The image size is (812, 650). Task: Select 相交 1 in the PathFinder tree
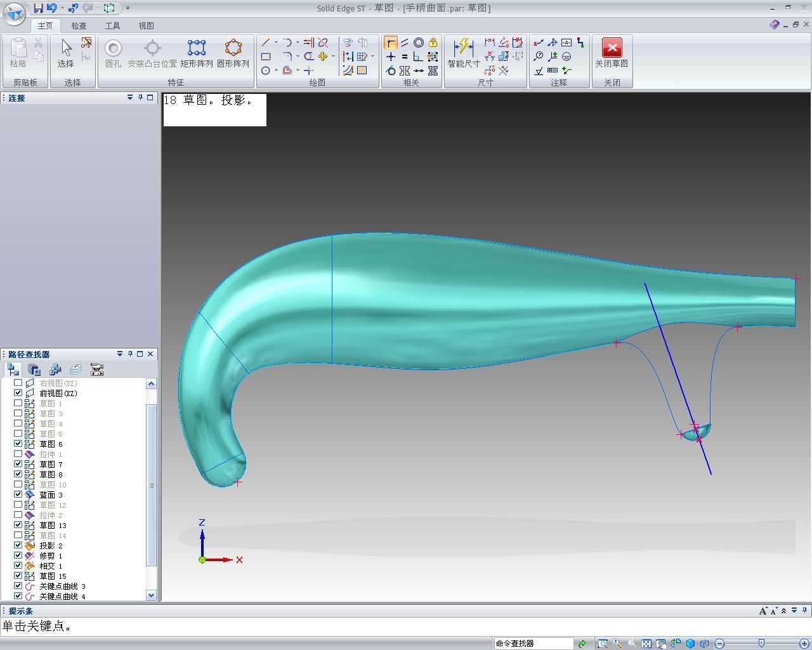click(51, 566)
